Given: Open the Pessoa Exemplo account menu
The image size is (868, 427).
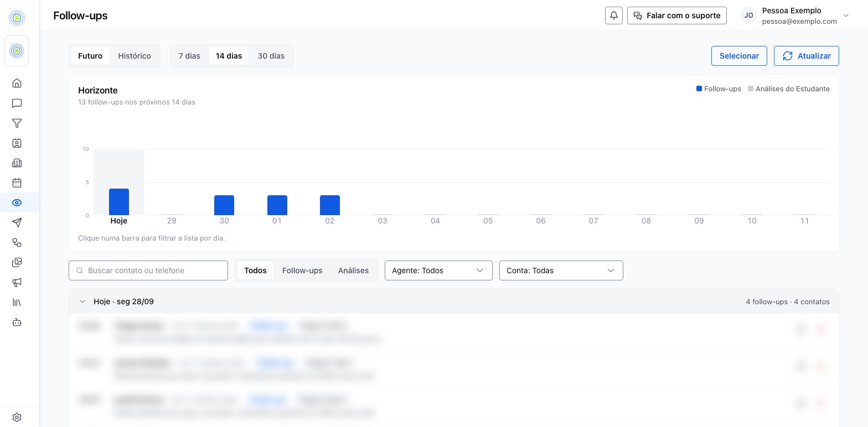Looking at the screenshot, I should point(795,15).
